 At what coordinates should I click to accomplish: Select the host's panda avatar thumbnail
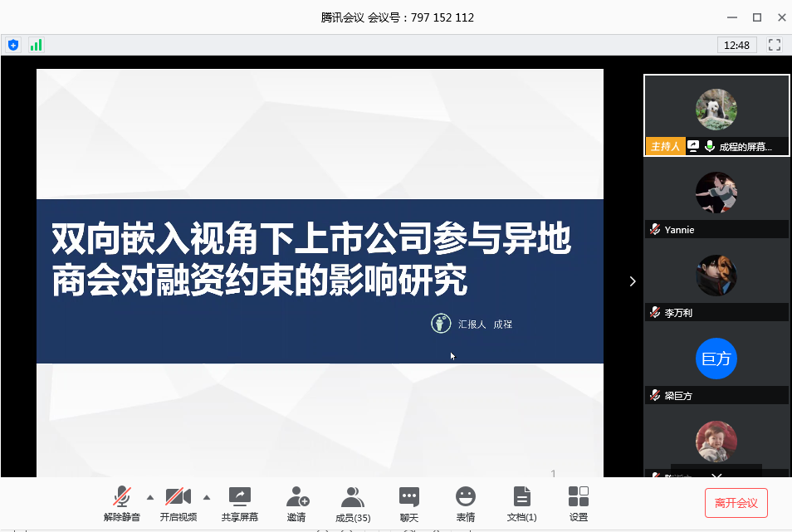click(x=716, y=110)
